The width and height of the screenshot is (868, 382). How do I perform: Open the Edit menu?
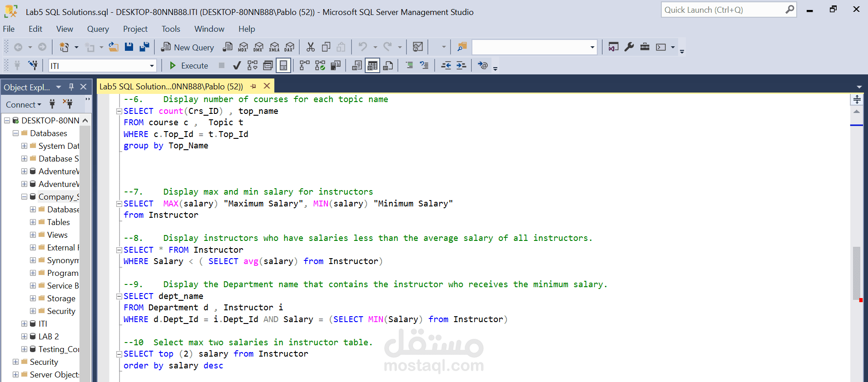tap(35, 29)
